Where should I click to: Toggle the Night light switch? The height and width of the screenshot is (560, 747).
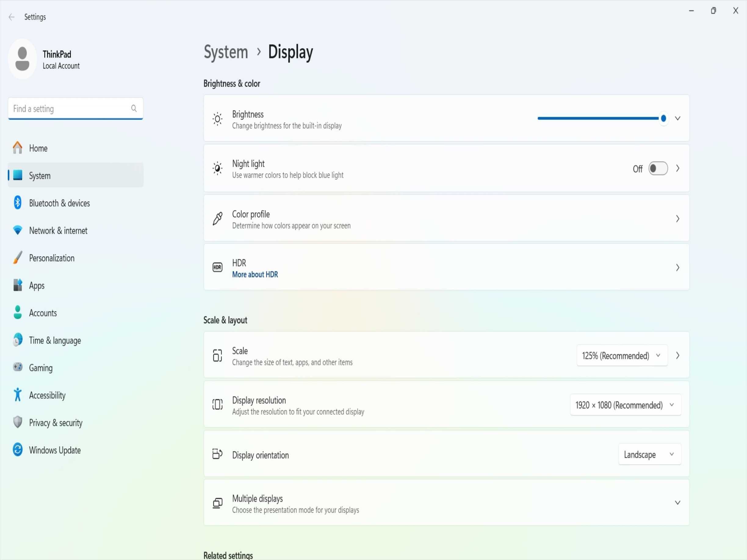click(658, 168)
